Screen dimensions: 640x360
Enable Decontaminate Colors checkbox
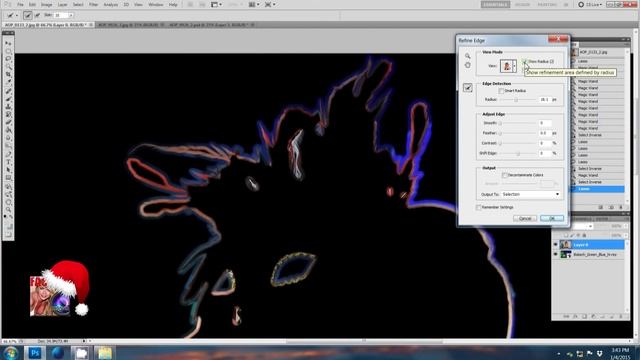505,175
